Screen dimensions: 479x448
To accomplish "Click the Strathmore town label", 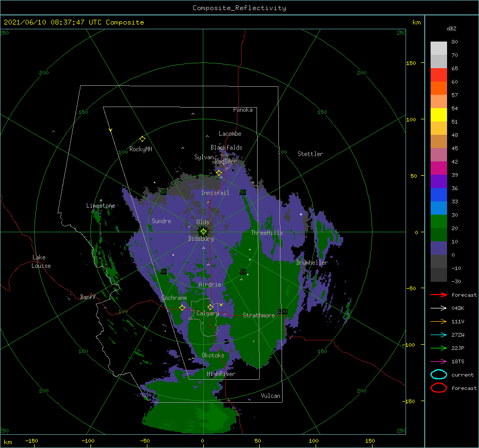I will click(259, 315).
